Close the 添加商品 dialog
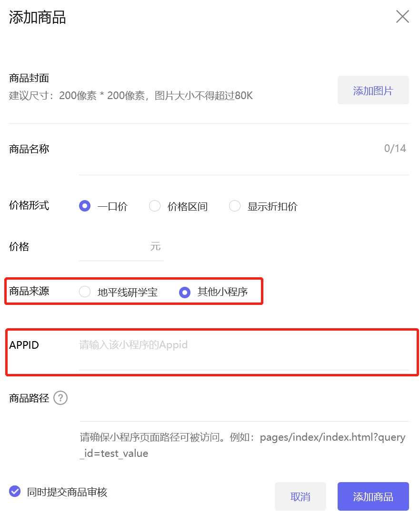The image size is (420, 515). 402,16
